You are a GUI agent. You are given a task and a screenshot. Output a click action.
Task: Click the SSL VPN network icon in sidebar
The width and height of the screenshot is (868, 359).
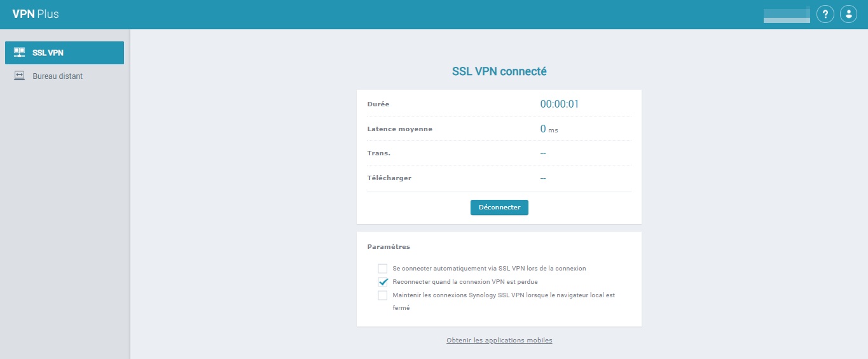[19, 53]
